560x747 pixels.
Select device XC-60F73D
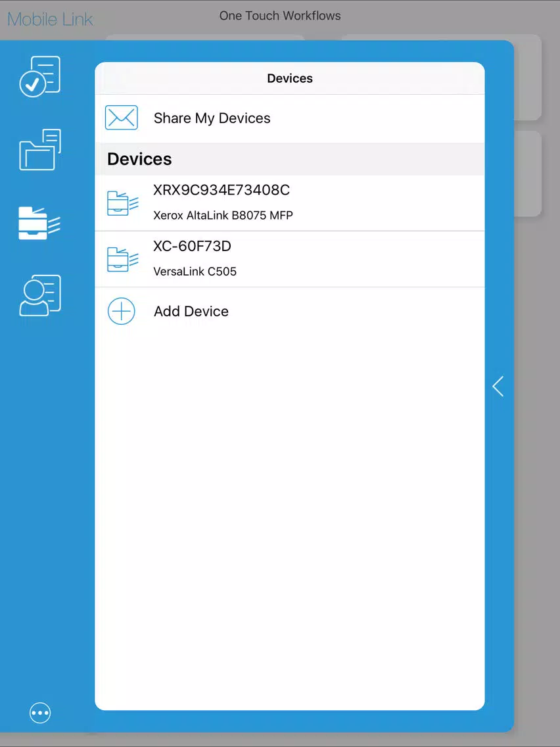(289, 259)
